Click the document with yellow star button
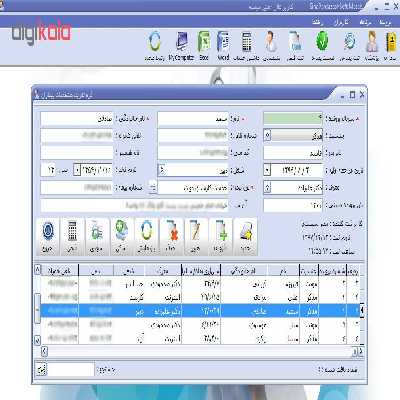This screenshot has width=400, height=400. (245, 237)
